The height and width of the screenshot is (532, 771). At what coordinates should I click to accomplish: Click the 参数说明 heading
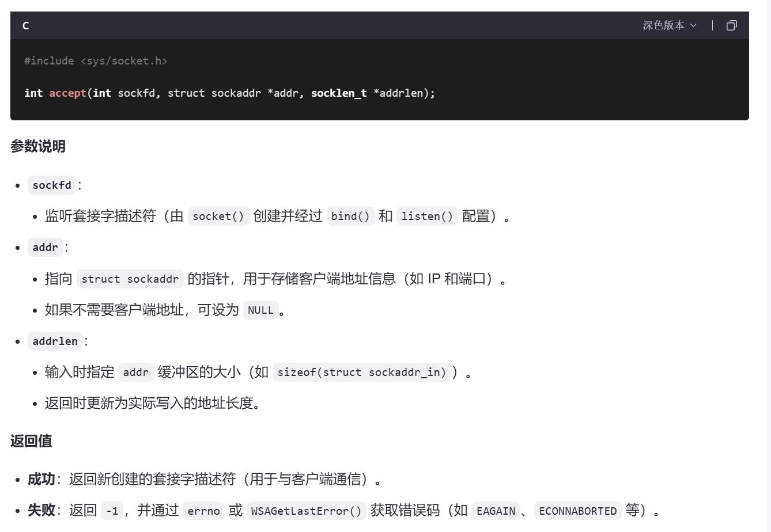pos(38,146)
